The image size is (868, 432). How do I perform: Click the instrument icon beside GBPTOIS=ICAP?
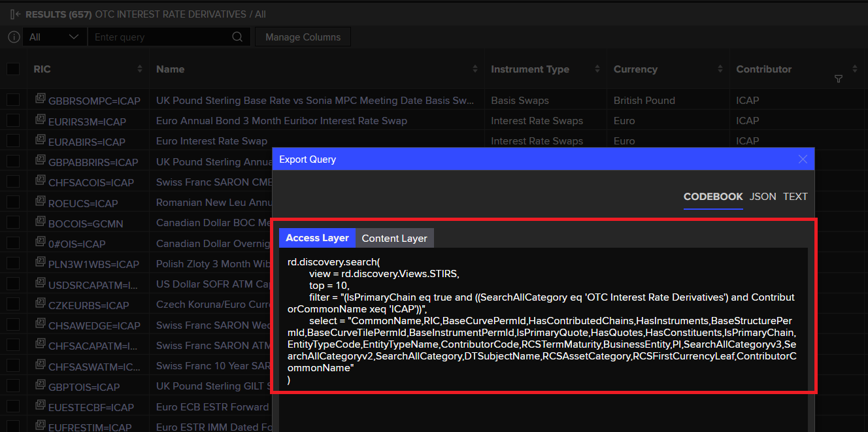click(x=41, y=386)
